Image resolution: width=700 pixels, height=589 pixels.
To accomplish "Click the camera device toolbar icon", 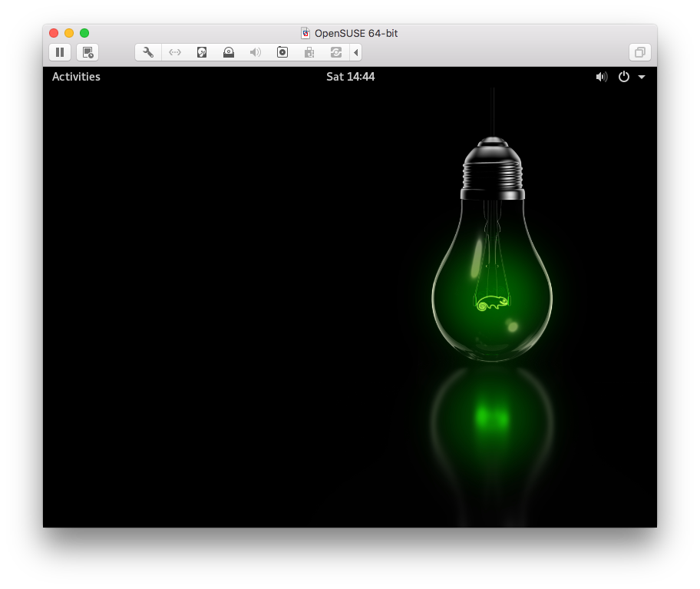I will 282,52.
